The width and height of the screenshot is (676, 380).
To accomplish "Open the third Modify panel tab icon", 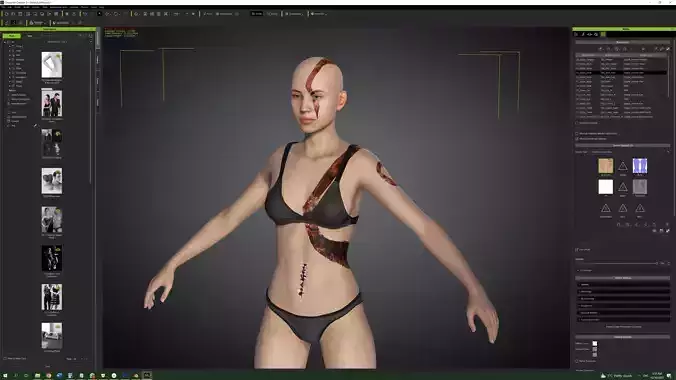I will [x=590, y=34].
